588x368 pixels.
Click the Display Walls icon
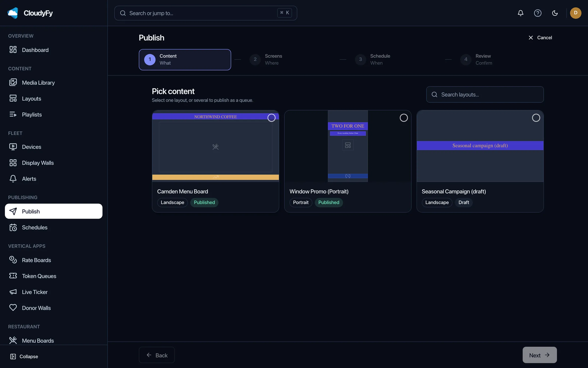[13, 163]
